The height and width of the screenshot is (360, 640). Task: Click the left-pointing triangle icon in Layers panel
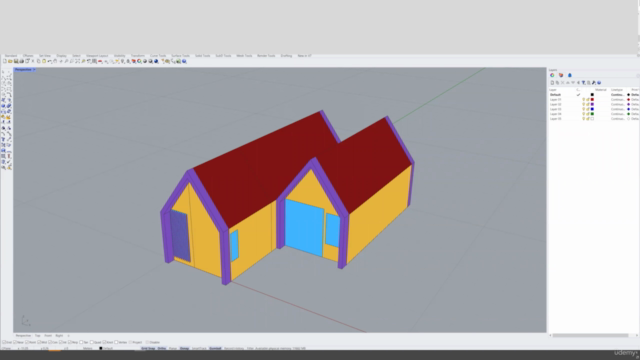tap(578, 82)
